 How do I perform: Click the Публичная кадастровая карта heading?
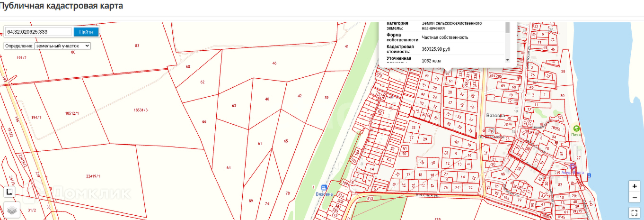point(62,6)
